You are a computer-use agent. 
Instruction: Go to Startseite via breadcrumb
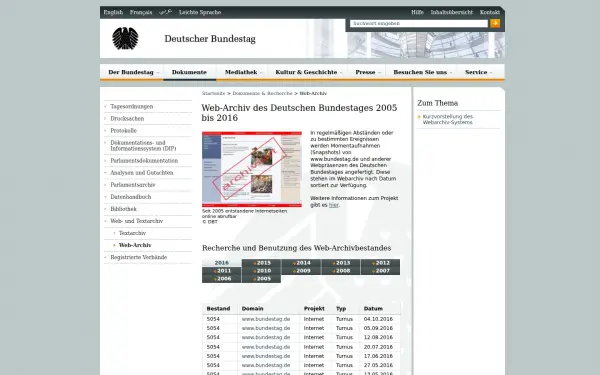(214, 93)
